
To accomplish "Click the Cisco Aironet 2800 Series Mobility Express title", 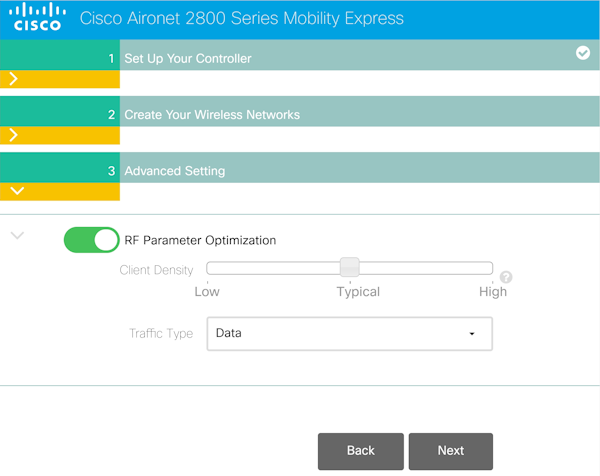I will [x=241, y=18].
